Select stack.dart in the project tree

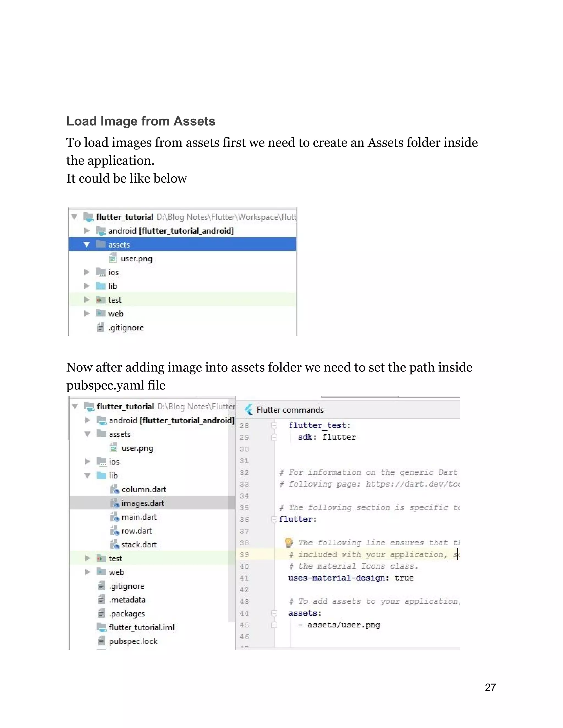139,544
